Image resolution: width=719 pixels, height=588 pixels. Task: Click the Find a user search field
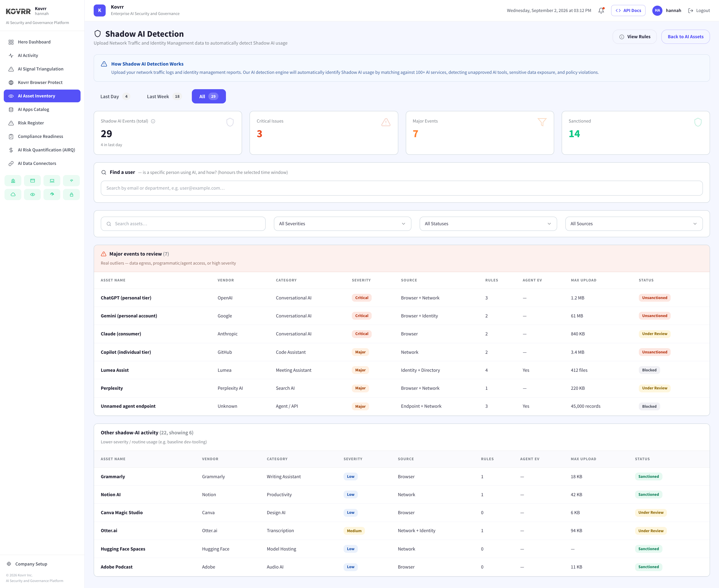coord(401,188)
